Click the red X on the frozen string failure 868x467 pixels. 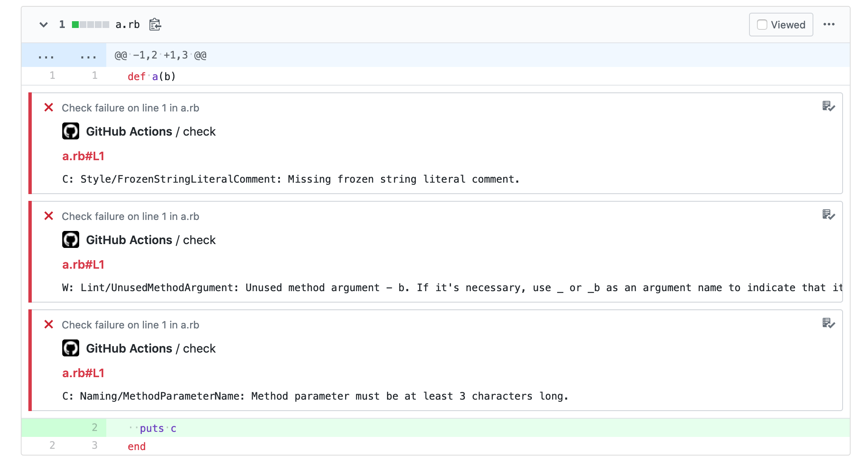[49, 108]
